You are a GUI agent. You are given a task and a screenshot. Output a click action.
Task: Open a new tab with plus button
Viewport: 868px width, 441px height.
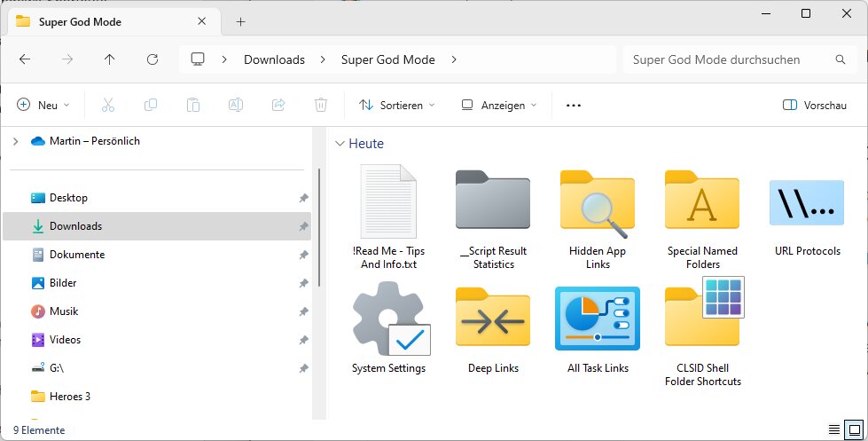tap(240, 21)
